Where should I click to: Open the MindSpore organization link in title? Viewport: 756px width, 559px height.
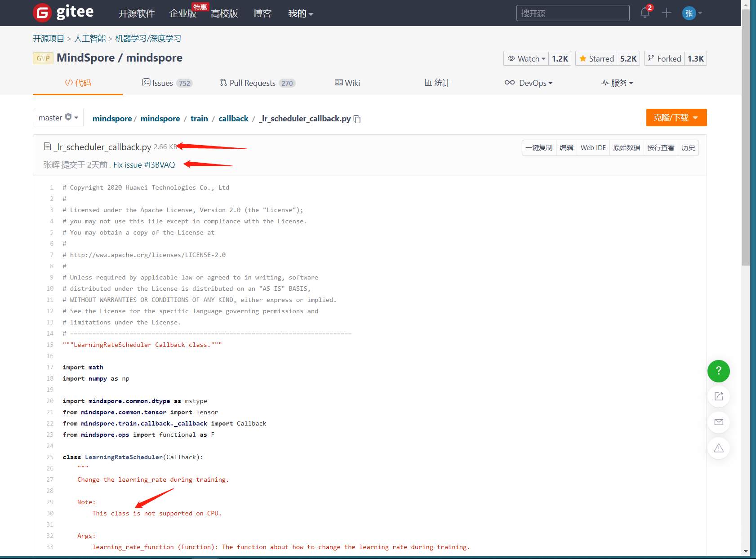[85, 58]
